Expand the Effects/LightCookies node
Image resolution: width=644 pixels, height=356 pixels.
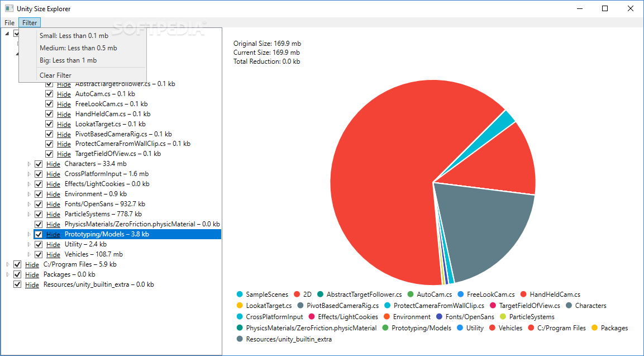[28, 184]
